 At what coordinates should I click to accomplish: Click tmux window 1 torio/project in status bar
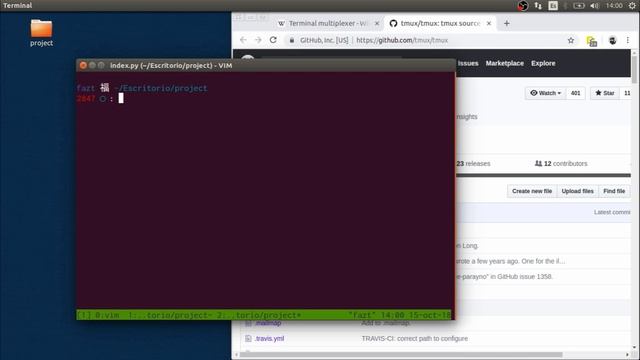coord(170,315)
